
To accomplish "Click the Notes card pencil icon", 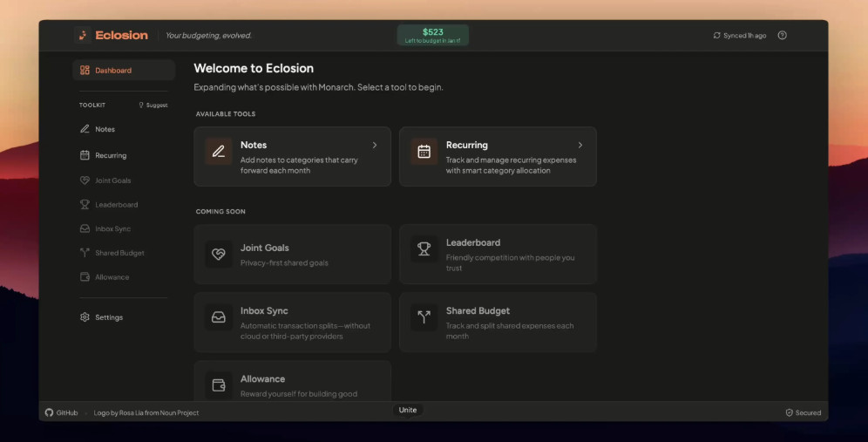I will pyautogui.click(x=219, y=151).
